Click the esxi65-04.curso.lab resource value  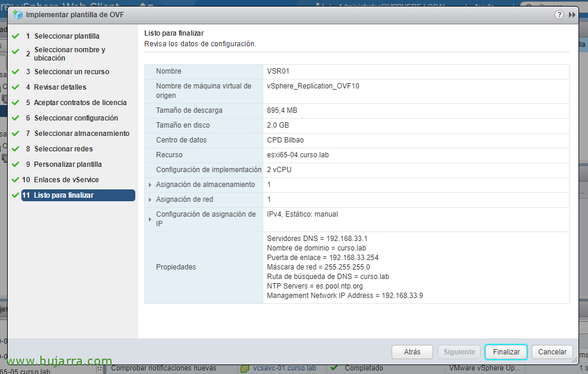298,155
